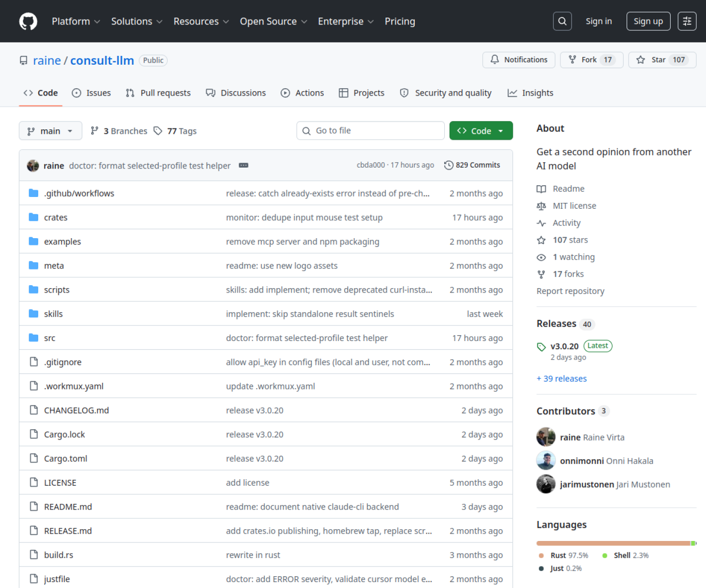Expand the Resources menu
Viewport: 706px width, 588px height.
[x=201, y=22]
